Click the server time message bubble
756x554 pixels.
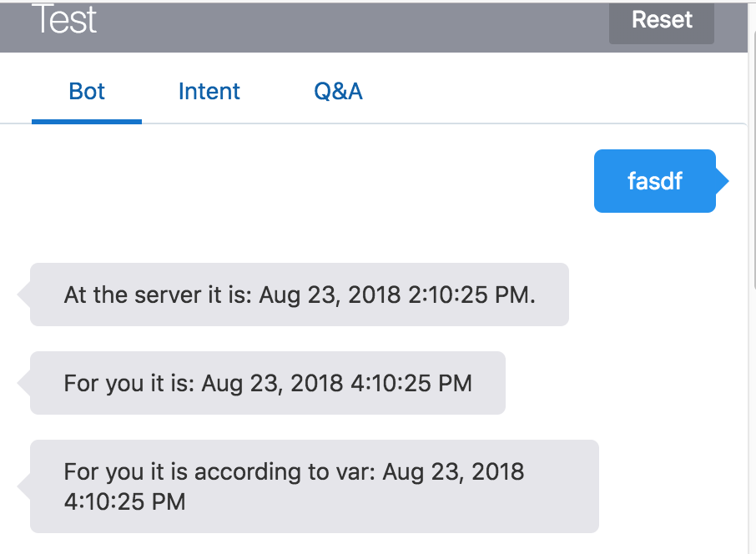pyautogui.click(x=298, y=295)
